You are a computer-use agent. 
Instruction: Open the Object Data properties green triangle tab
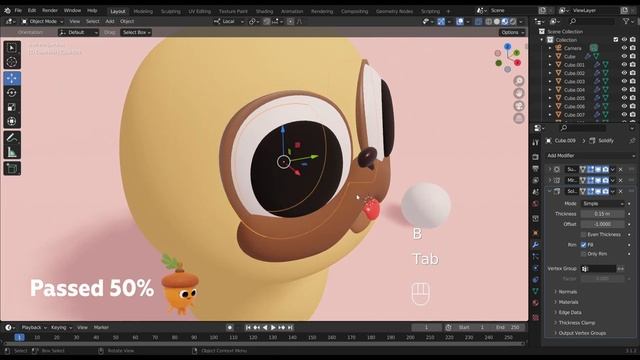(x=536, y=291)
